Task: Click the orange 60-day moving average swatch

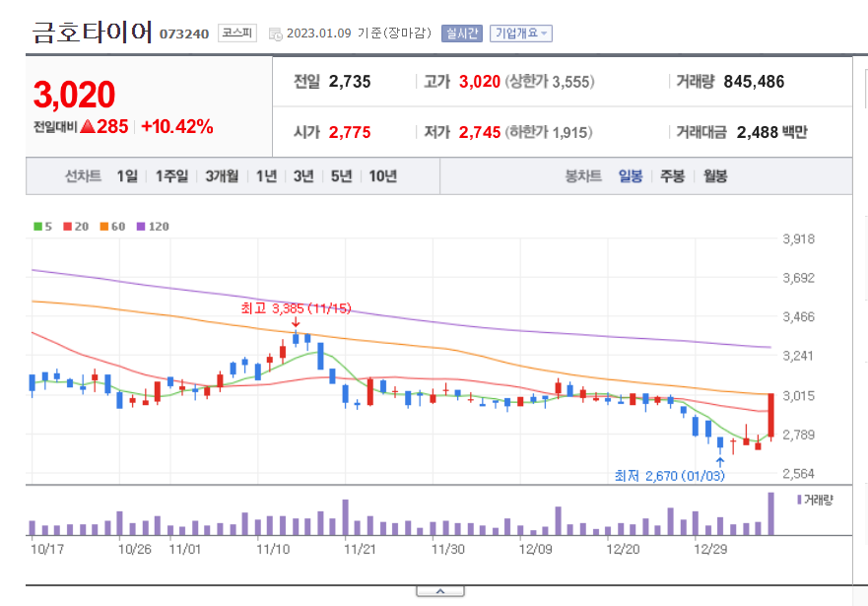Action: [x=104, y=227]
